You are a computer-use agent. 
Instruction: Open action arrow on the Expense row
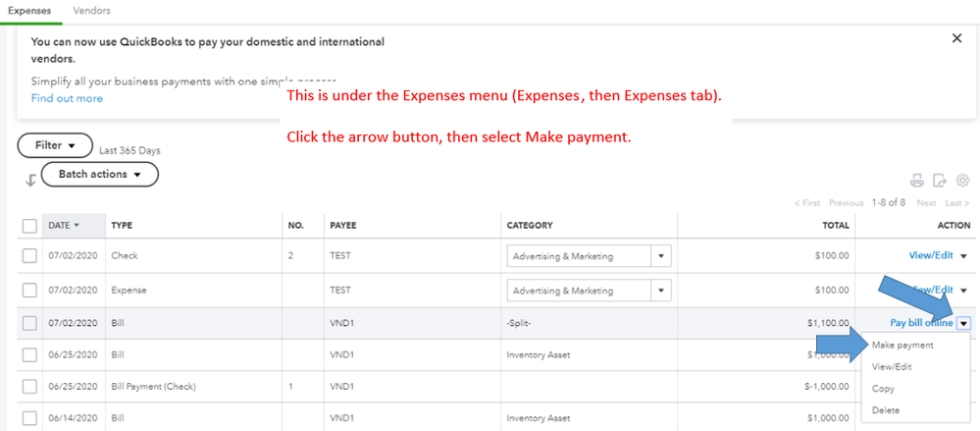point(963,291)
